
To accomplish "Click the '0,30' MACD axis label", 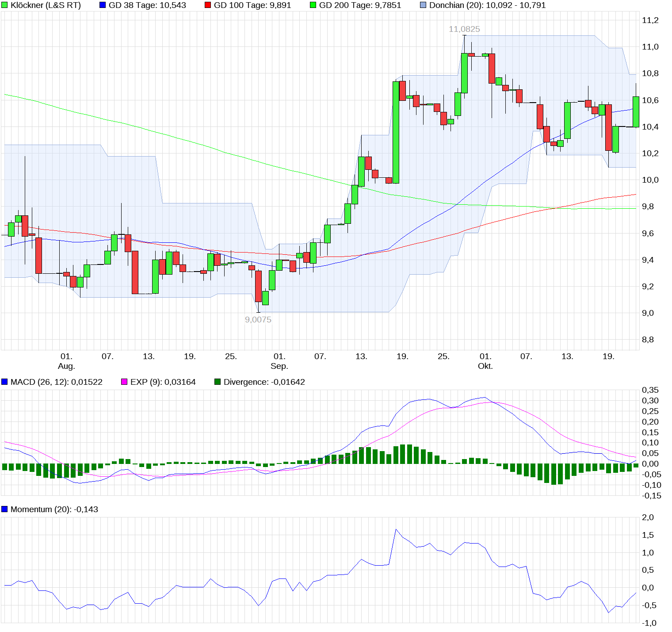I will coord(650,401).
